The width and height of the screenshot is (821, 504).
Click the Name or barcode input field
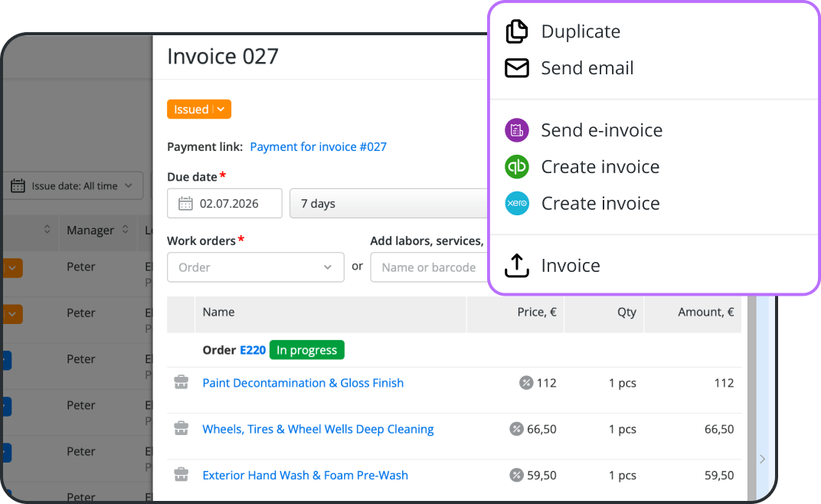point(430,267)
